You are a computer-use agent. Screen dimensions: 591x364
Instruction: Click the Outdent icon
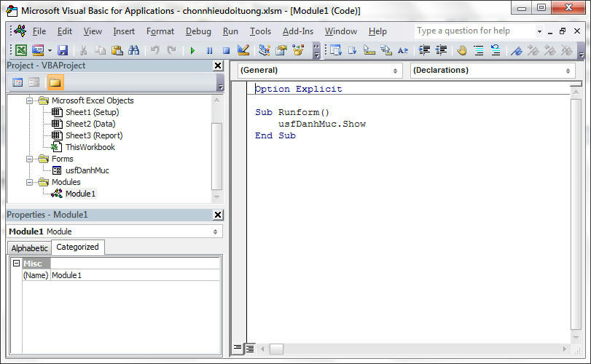pyautogui.click(x=441, y=50)
